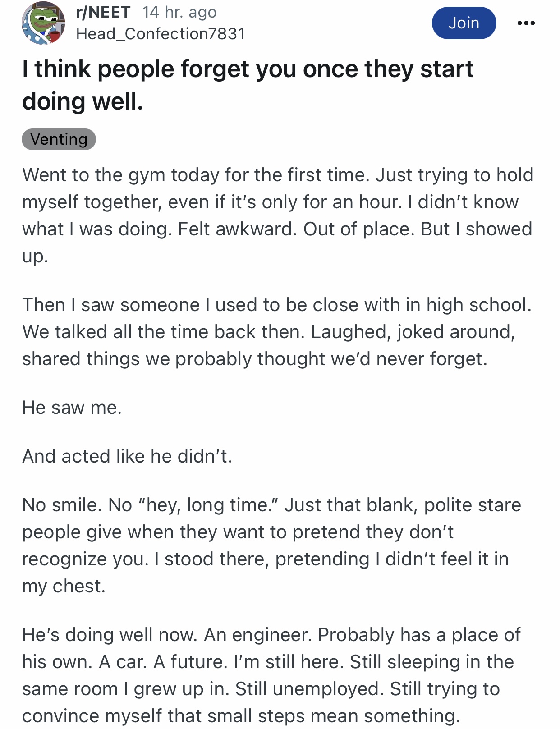The width and height of the screenshot is (560, 729).
Task: Click the paragraph starting 'Then I saw someone'
Action: (x=277, y=332)
